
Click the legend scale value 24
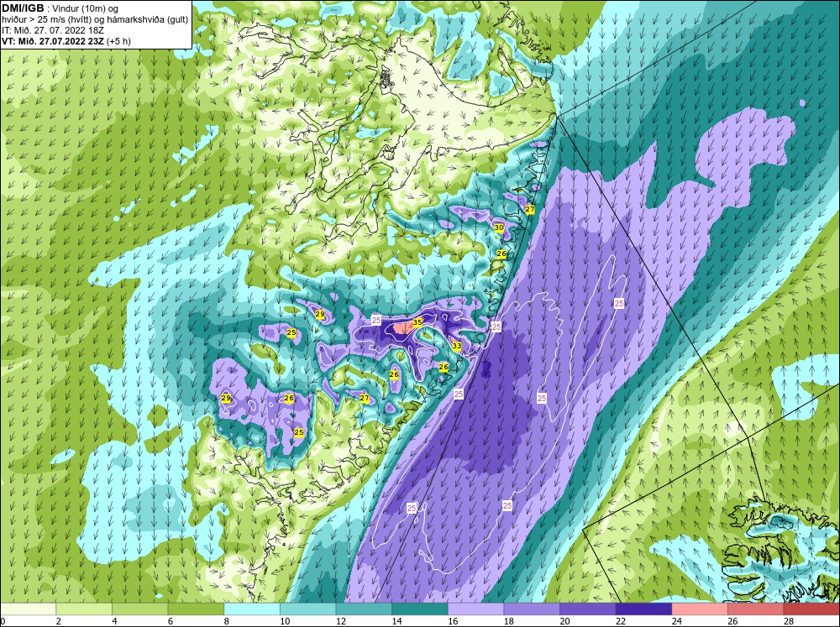(676, 621)
